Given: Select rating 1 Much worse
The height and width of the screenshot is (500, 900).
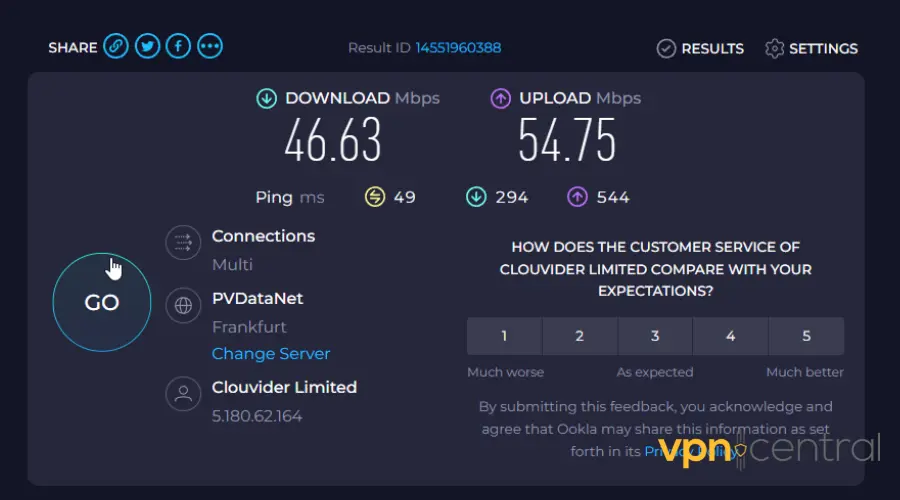Looking at the screenshot, I should 504,336.
